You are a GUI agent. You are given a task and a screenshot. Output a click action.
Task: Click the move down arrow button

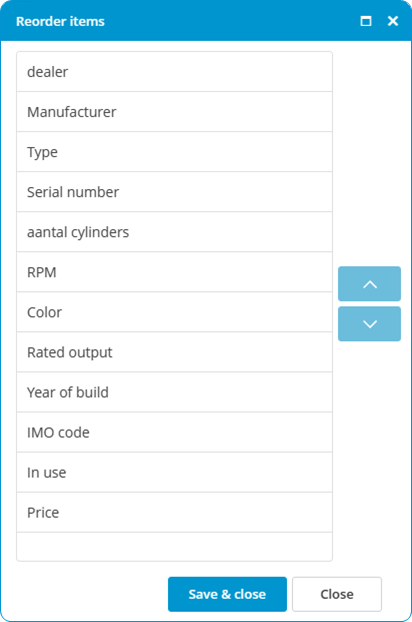click(369, 324)
